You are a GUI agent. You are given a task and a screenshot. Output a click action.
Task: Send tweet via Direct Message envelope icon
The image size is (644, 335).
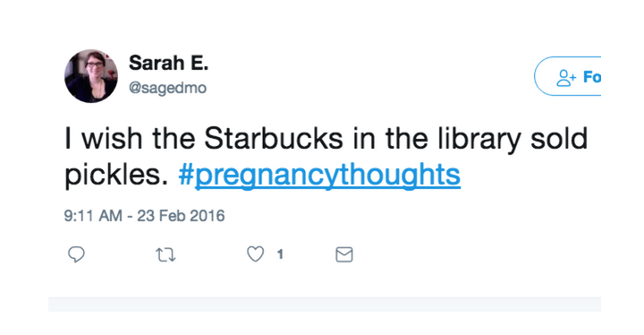pos(344,254)
